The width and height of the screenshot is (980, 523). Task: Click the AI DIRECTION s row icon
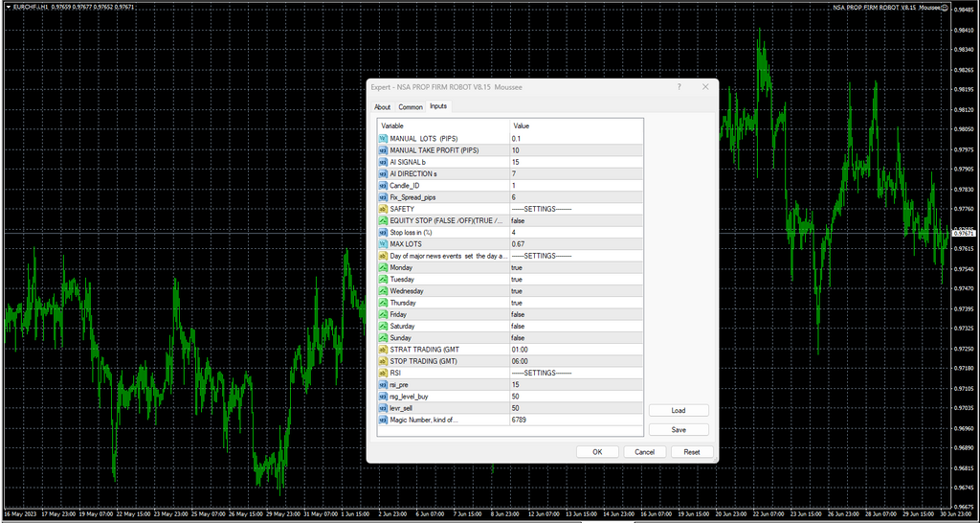[x=383, y=173]
